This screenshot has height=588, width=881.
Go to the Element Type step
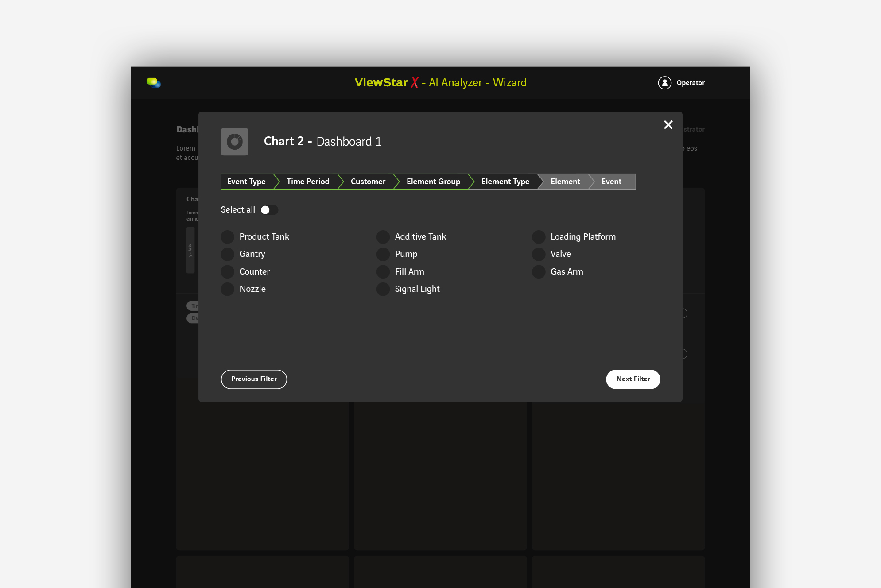[505, 182]
